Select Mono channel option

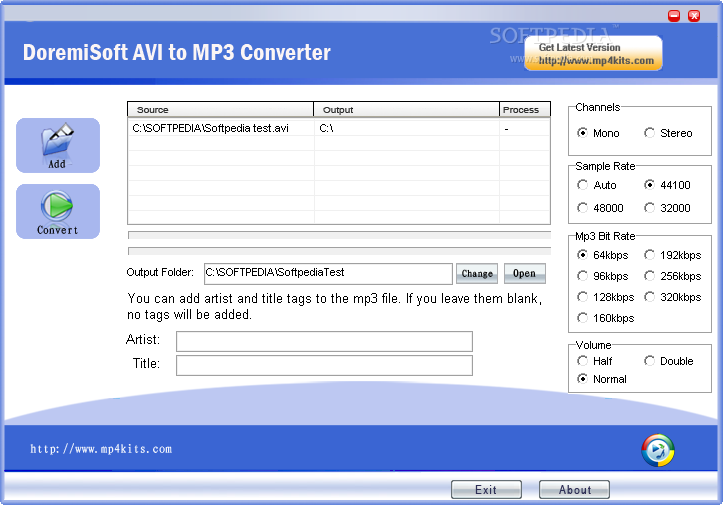[598, 133]
